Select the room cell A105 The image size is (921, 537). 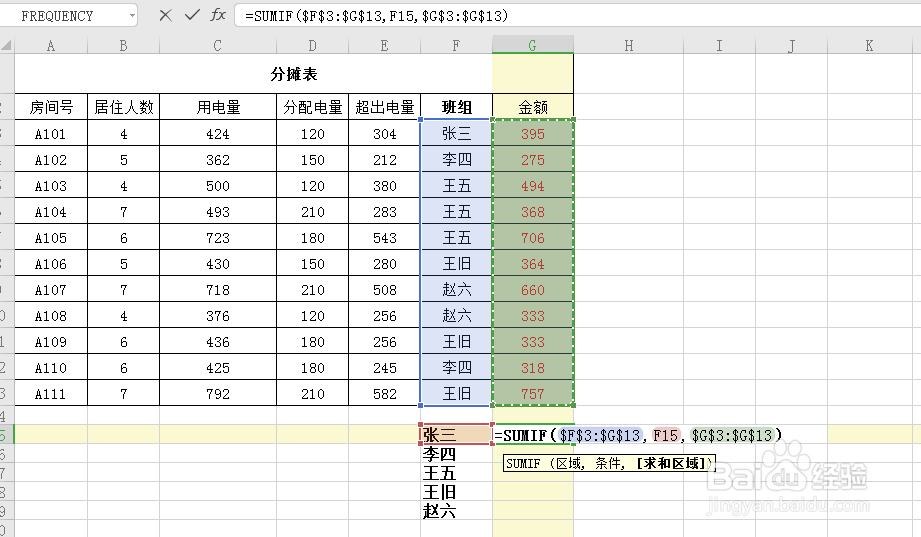(x=51, y=237)
